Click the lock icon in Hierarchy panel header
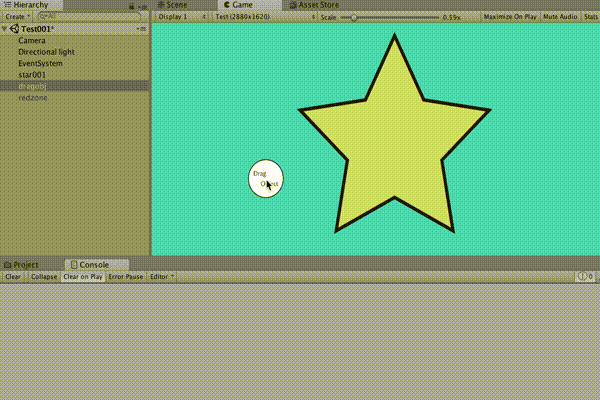 [x=132, y=6]
